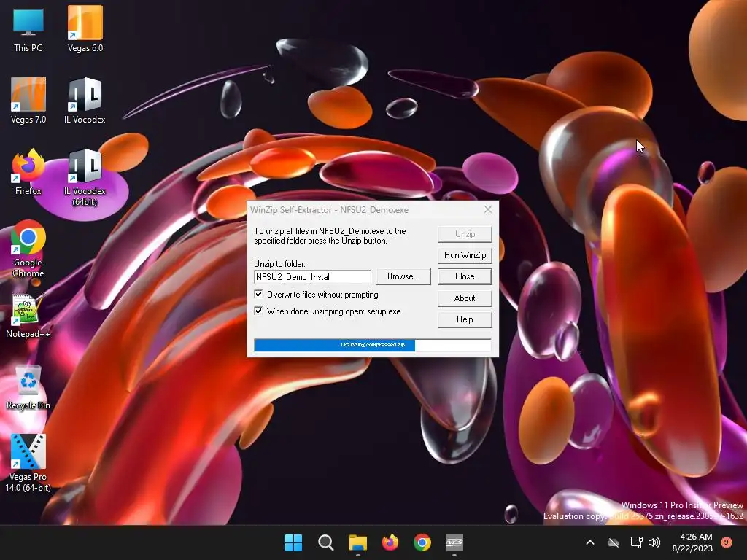Image resolution: width=747 pixels, height=560 pixels.
Task: Open the clock and date flyout
Action: tap(692, 542)
